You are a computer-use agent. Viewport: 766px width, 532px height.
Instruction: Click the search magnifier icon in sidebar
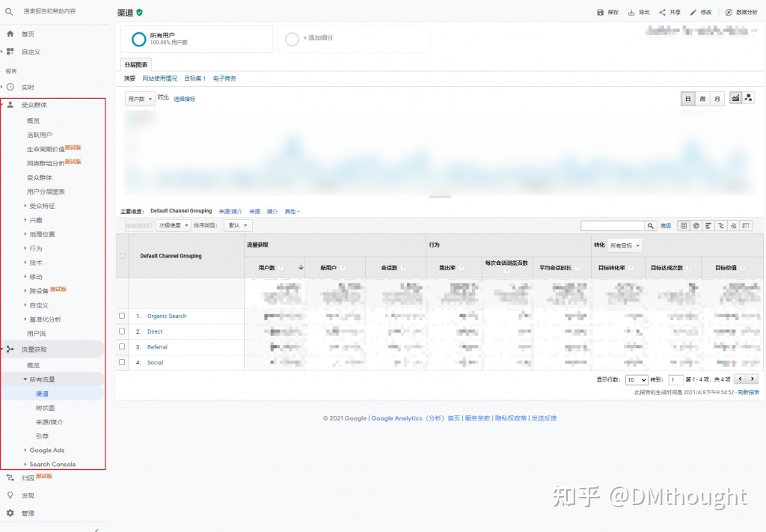pos(9,10)
